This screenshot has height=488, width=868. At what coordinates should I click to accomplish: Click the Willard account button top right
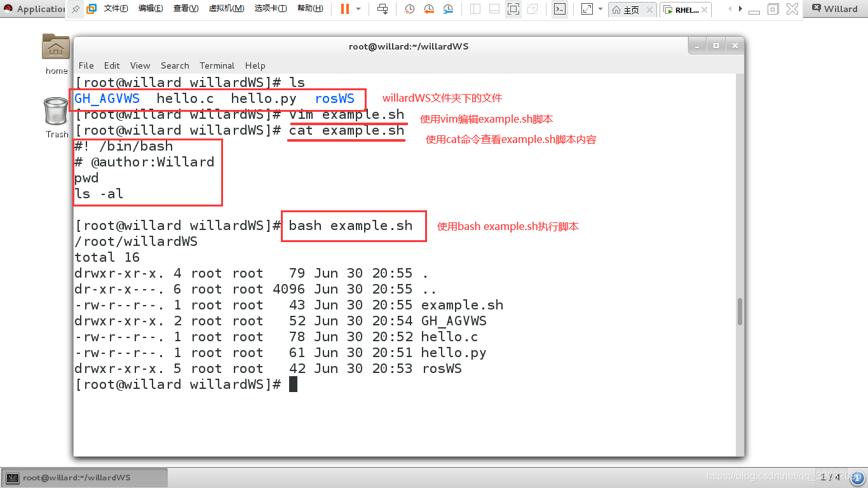click(x=837, y=9)
